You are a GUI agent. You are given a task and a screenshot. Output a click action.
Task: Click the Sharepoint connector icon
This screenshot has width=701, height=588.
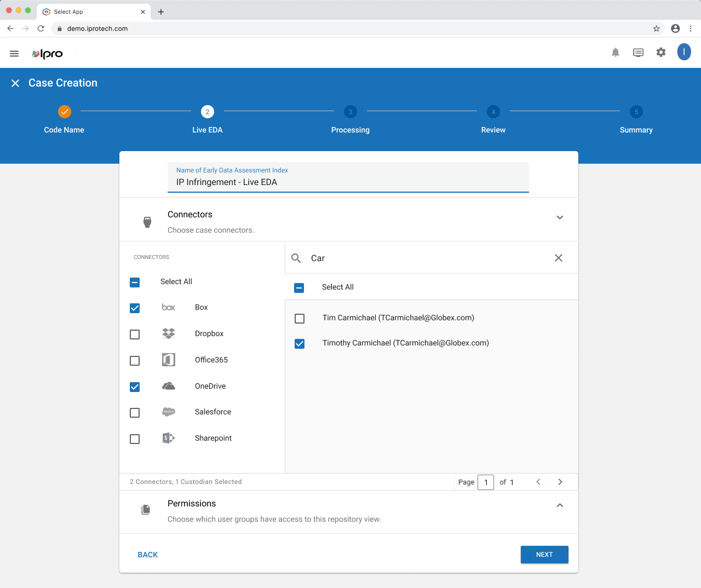pos(168,438)
